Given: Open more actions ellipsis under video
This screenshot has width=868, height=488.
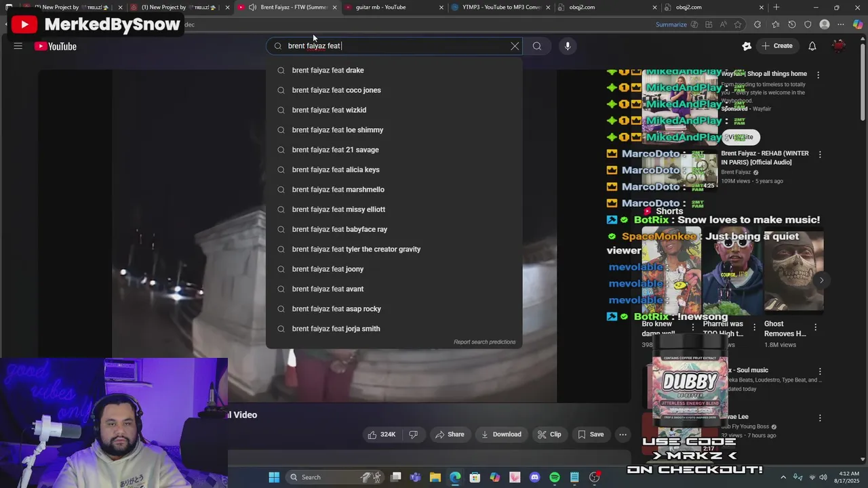Looking at the screenshot, I should point(623,434).
